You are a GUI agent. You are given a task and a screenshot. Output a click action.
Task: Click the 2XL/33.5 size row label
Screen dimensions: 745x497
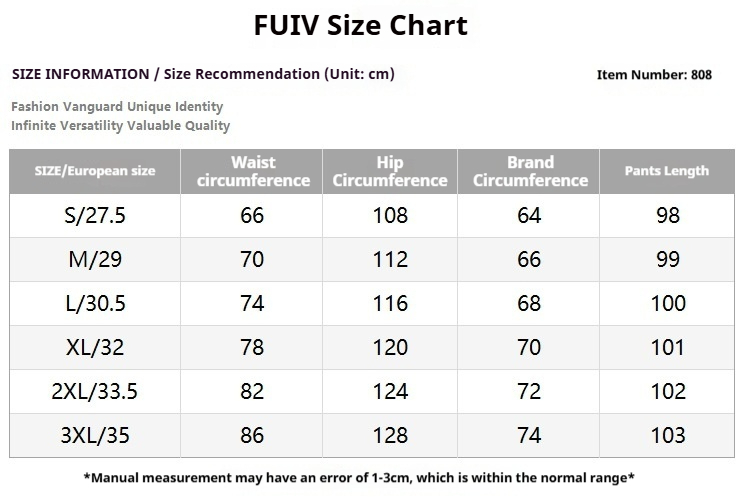[95, 391]
